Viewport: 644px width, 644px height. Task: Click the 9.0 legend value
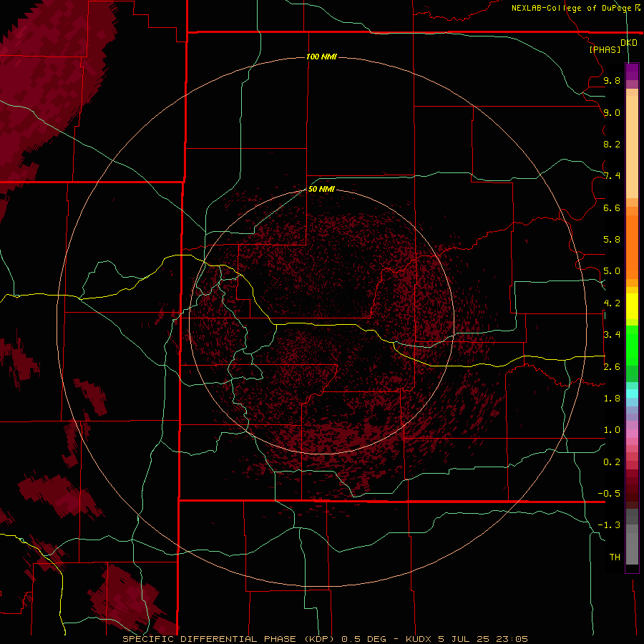pos(612,112)
